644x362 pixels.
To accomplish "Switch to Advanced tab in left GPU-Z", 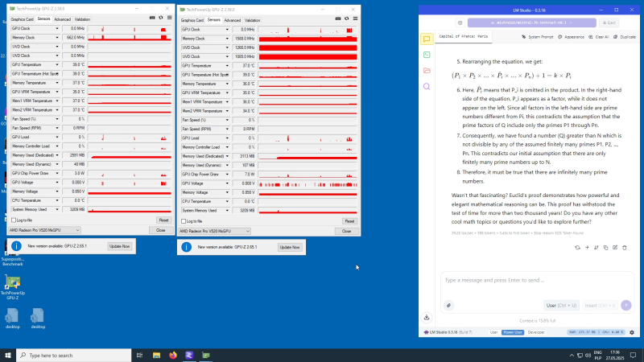I will (63, 19).
